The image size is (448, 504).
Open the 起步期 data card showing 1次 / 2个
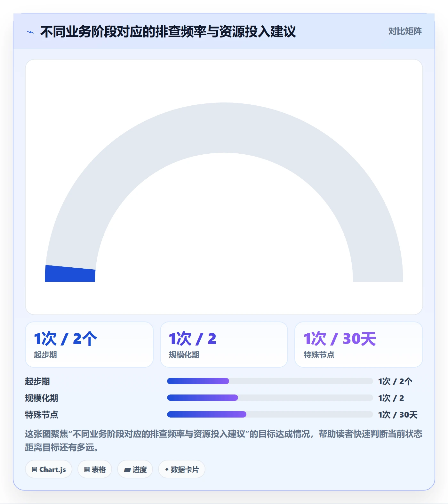pos(89,345)
